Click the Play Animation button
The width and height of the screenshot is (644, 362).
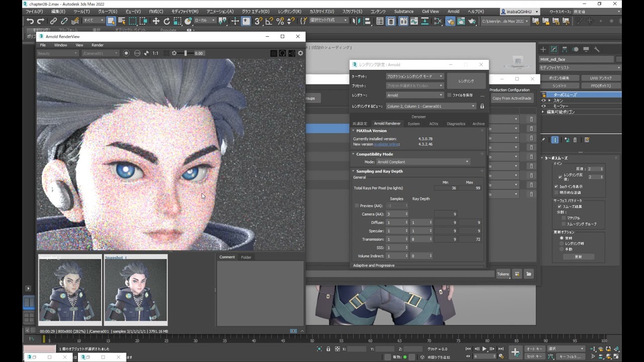485,349
